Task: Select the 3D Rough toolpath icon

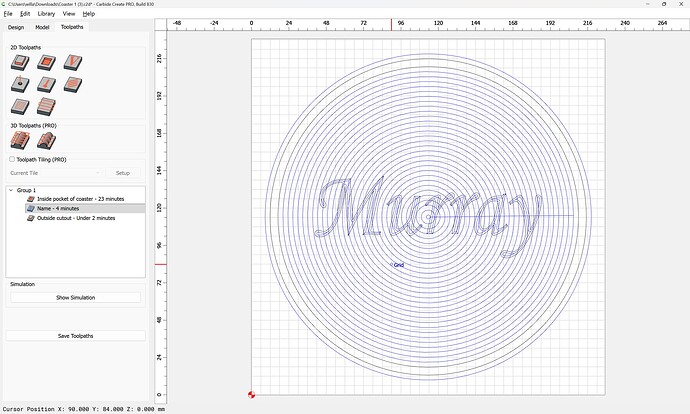Action: coord(20,141)
